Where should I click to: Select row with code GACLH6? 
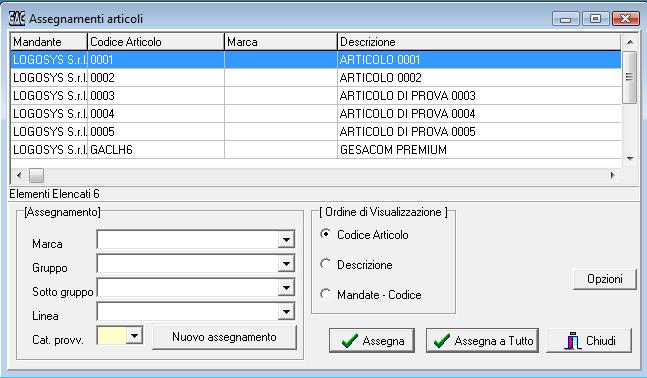pos(316,149)
